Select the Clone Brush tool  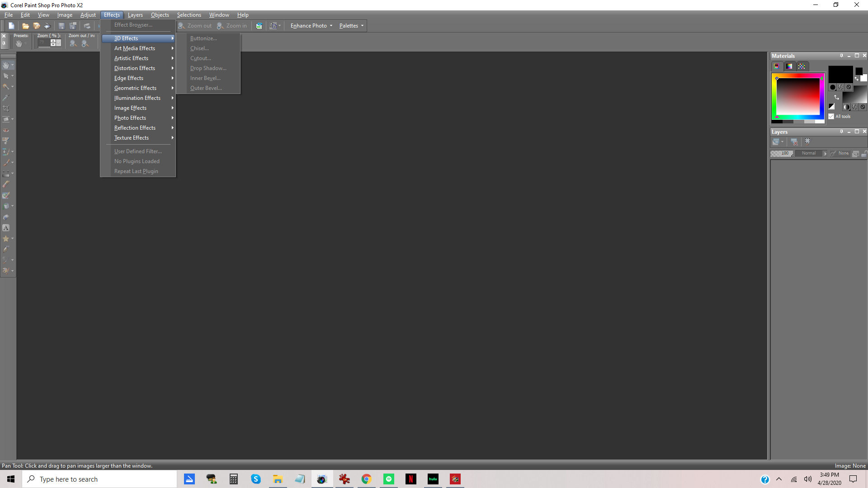(x=6, y=152)
